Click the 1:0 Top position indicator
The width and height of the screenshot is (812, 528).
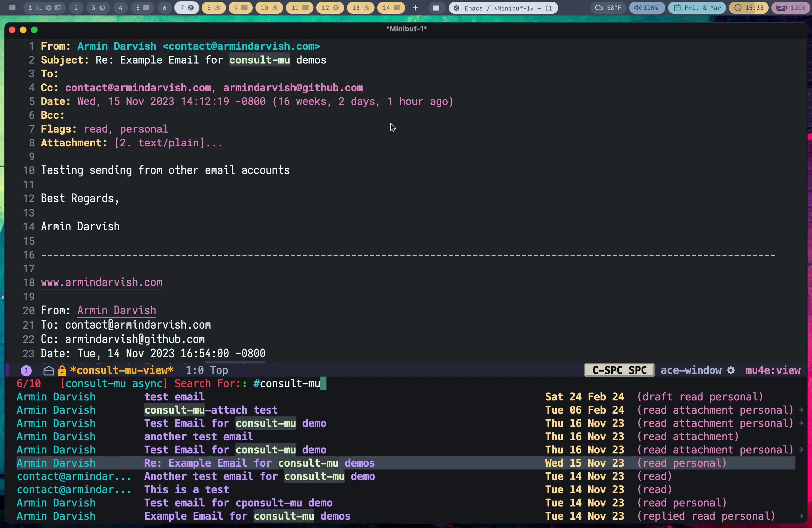[207, 370]
